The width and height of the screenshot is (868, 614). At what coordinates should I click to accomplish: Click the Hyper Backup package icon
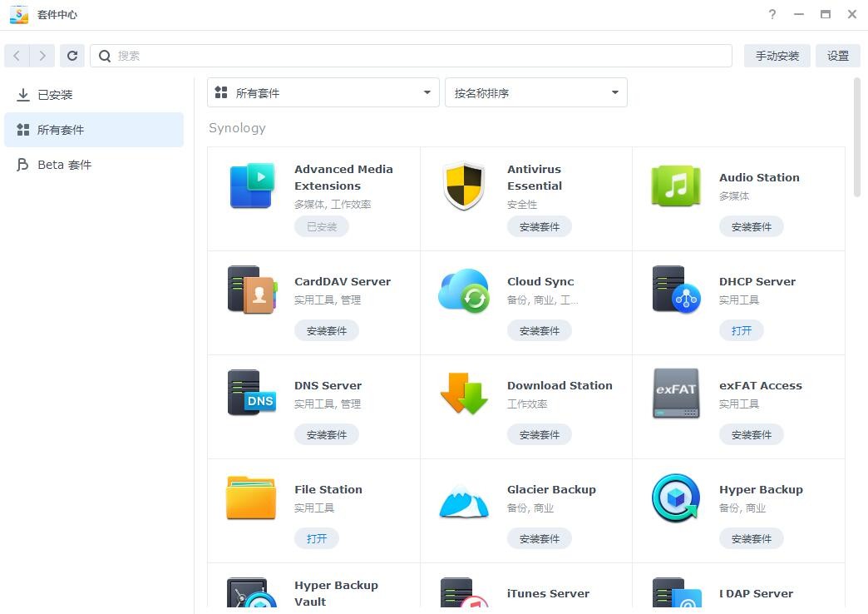[676, 498]
